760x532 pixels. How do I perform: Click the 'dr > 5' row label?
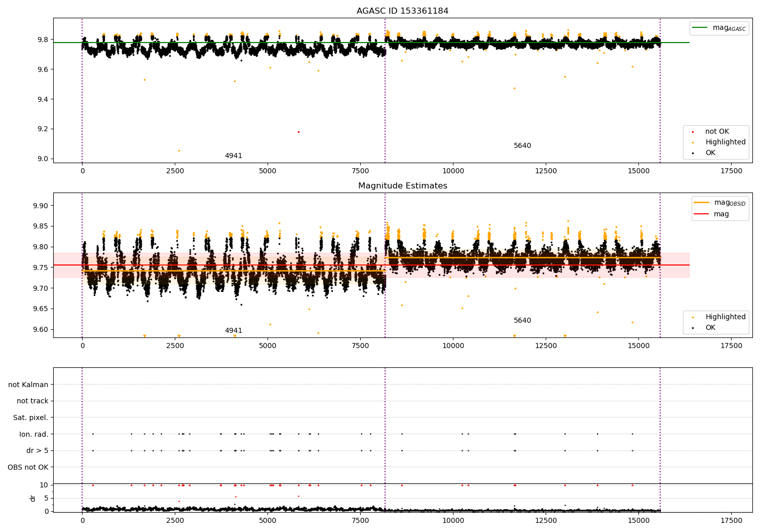[x=37, y=451]
